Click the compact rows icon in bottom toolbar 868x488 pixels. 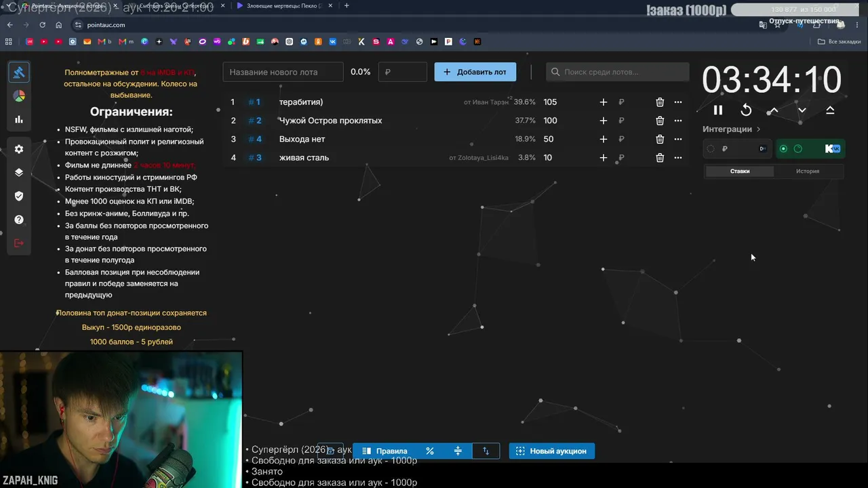[458, 451]
